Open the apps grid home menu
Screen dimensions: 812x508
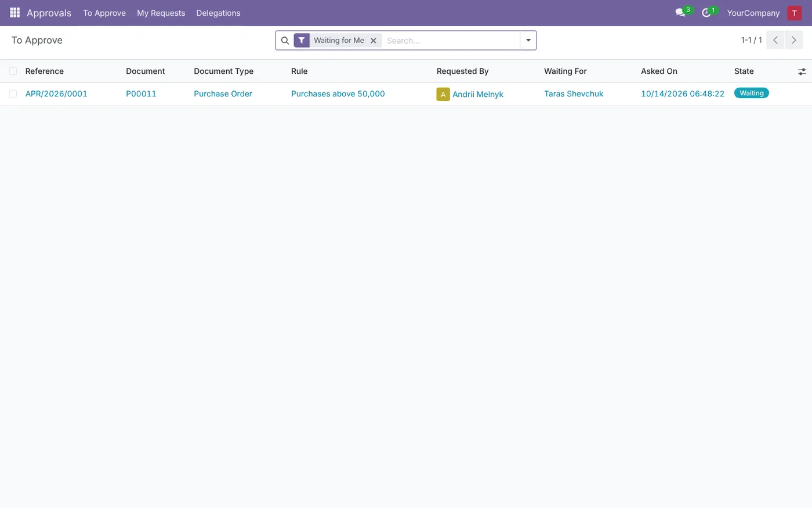(15, 13)
